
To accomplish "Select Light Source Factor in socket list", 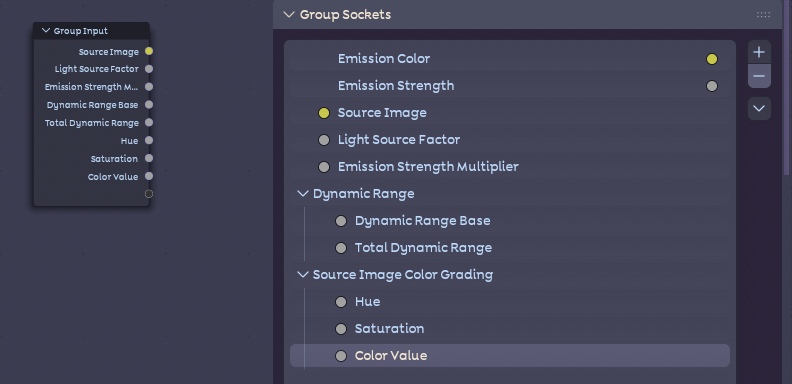I will coord(510,140).
